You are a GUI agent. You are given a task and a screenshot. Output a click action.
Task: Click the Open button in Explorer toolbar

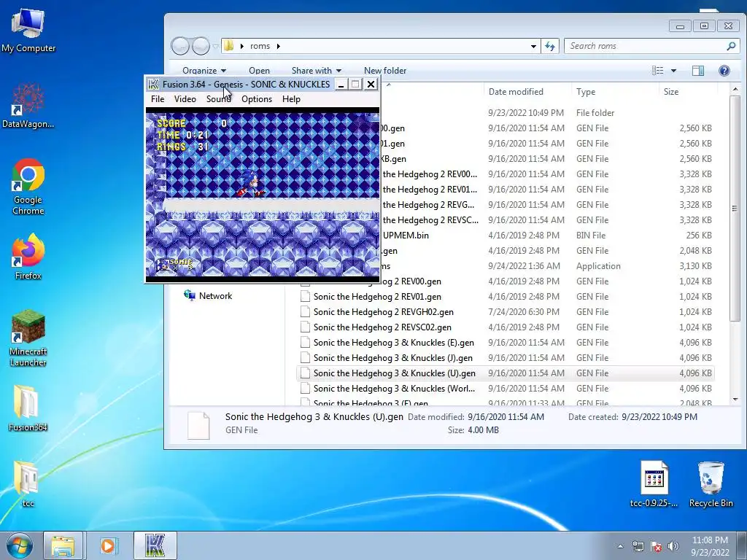click(x=259, y=71)
